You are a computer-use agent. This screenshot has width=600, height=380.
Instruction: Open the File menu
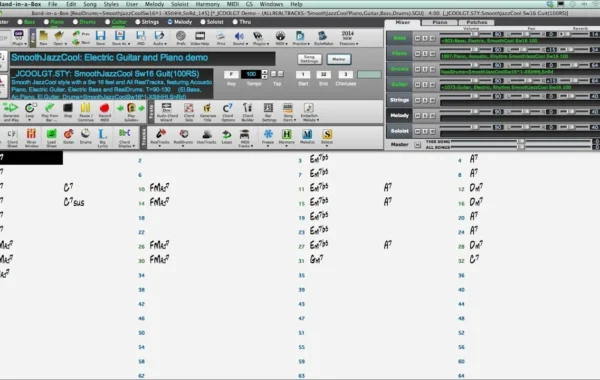point(52,4)
